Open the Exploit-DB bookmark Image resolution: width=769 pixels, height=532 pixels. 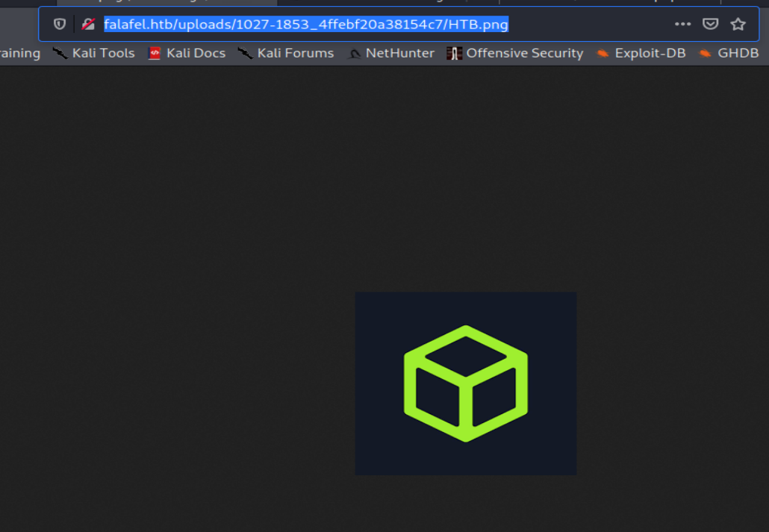[x=641, y=53]
